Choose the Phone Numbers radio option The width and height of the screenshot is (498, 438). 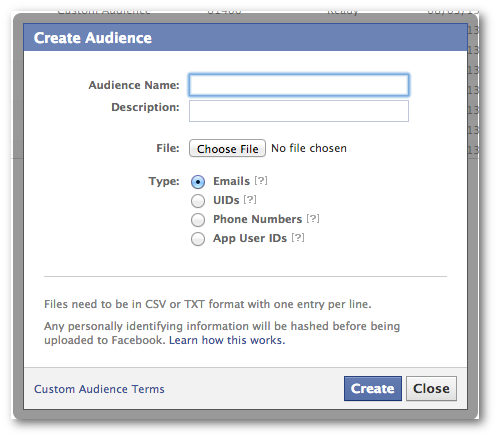(x=198, y=220)
